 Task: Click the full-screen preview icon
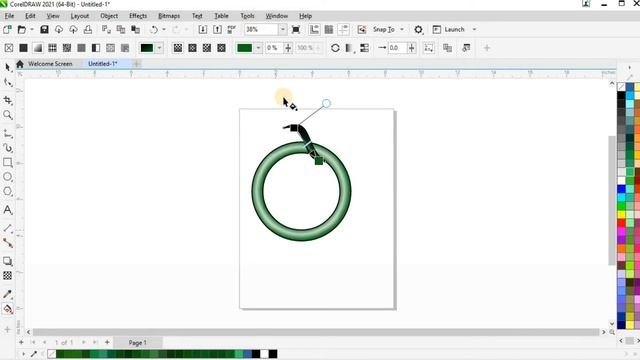[296, 29]
